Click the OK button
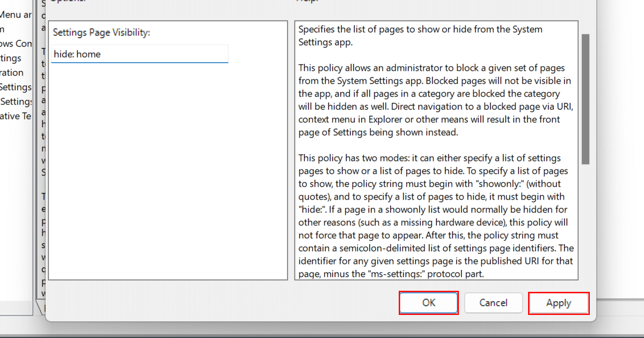Image resolution: width=644 pixels, height=338 pixels. [x=428, y=303]
